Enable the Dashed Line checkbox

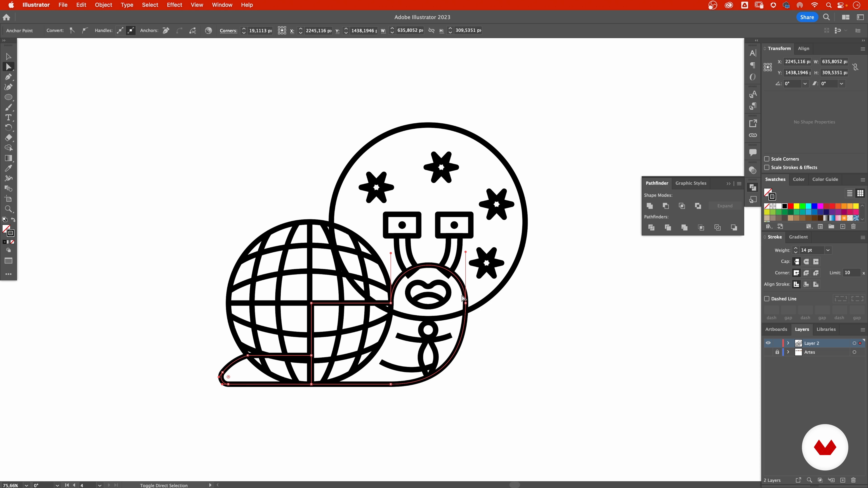tap(767, 299)
